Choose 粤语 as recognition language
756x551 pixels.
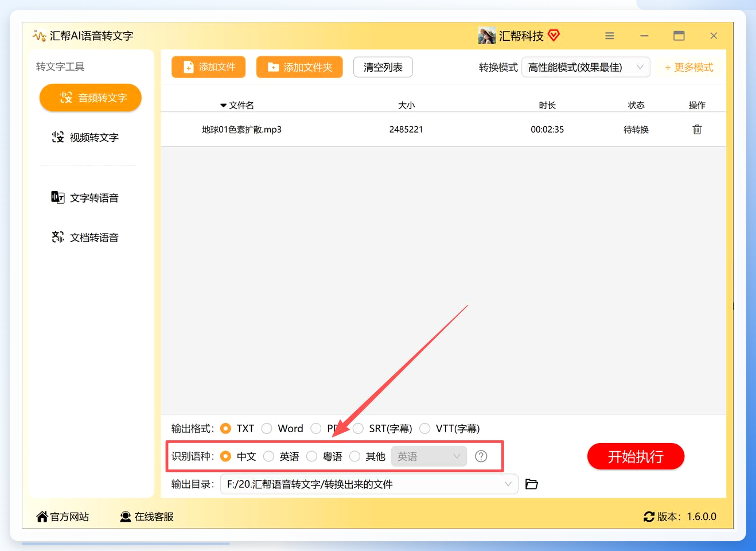tap(311, 456)
